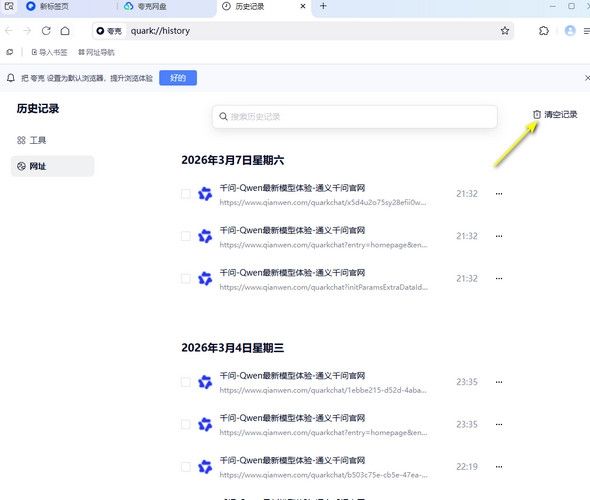Click the search magnifier icon in history search
Image resolution: width=590 pixels, height=500 pixels.
coord(223,117)
